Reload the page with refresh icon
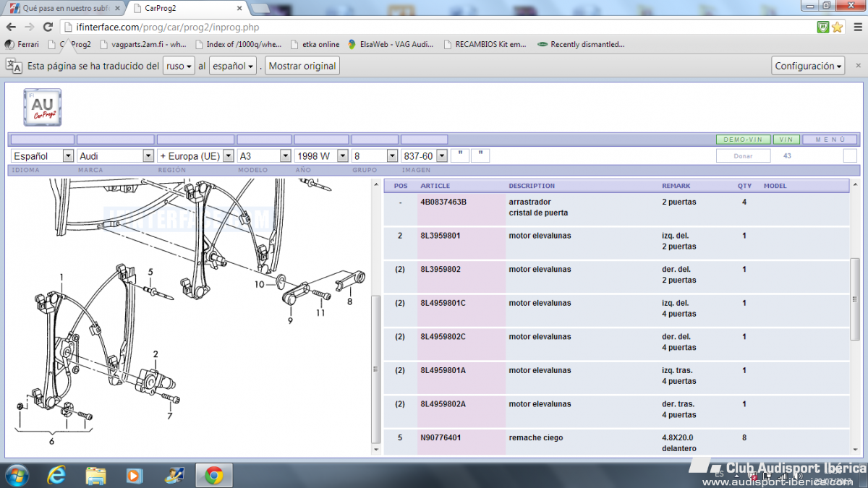Screen dimensions: 868x488 click(x=48, y=27)
